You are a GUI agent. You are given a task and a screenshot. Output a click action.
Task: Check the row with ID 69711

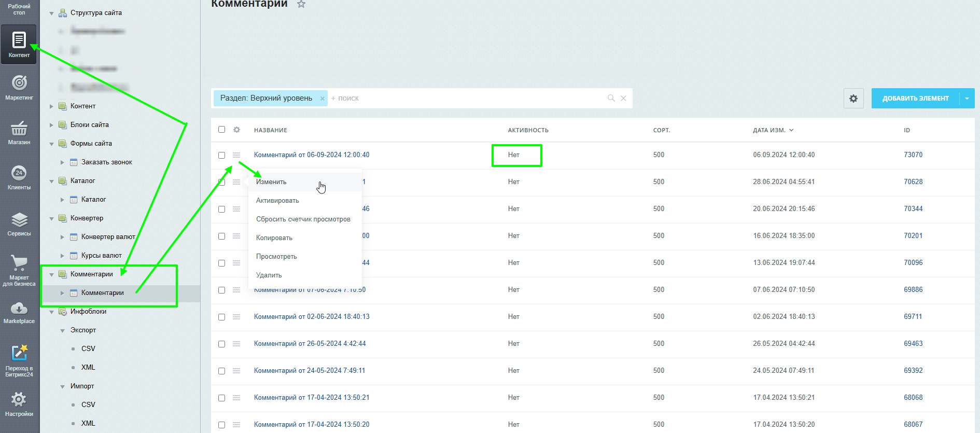(222, 317)
